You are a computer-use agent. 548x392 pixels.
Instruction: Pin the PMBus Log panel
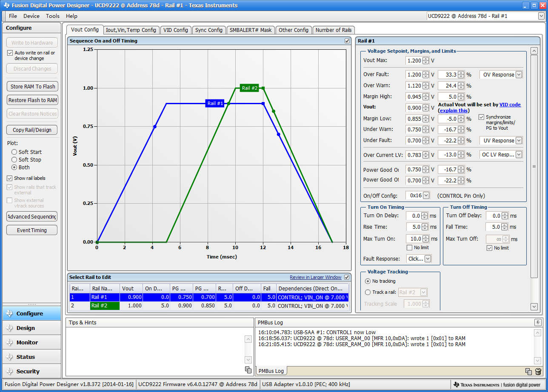tap(538, 322)
